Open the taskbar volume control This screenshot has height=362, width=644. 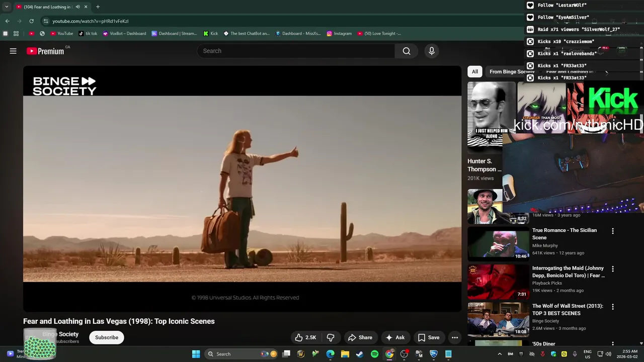pyautogui.click(x=609, y=354)
